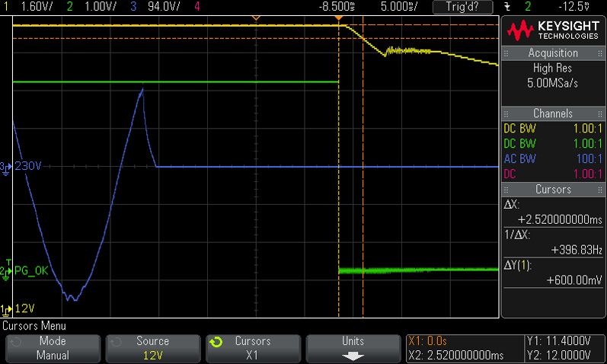
Task: Select the Cursors panel header
Action: (552, 190)
